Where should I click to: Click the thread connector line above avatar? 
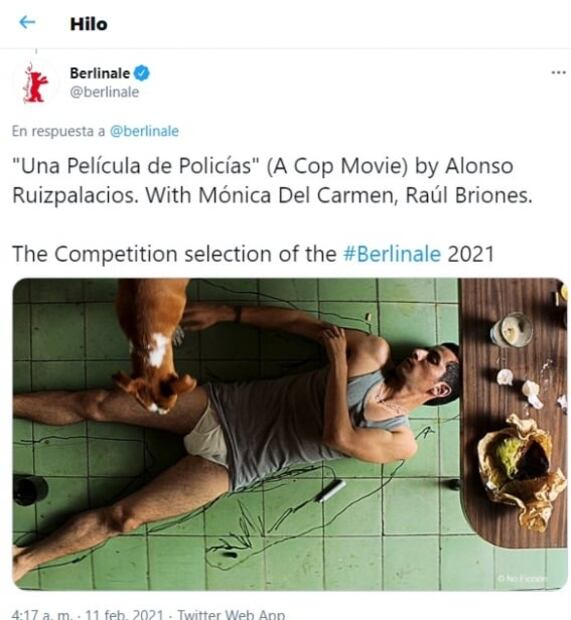tap(36, 51)
